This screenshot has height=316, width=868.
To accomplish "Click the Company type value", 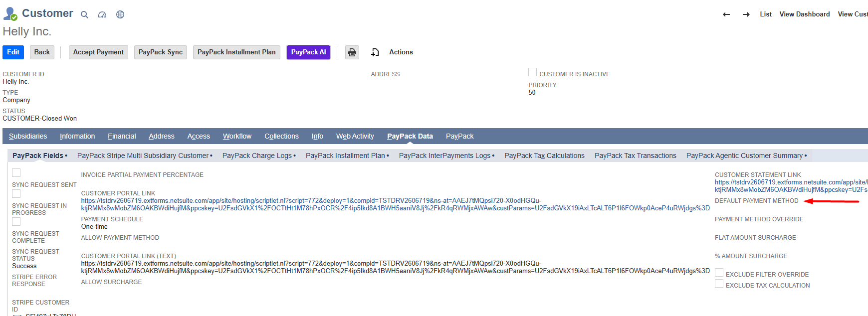I will pyautogui.click(x=16, y=100).
